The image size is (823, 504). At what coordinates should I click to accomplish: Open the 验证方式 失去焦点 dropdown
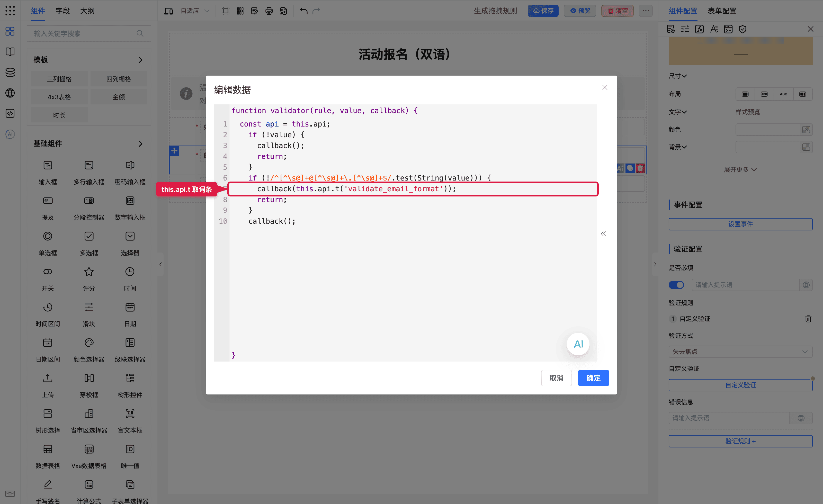click(x=740, y=351)
